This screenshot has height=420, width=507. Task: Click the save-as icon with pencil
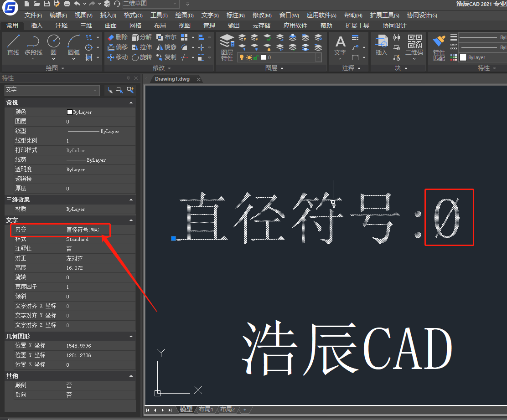click(57, 4)
